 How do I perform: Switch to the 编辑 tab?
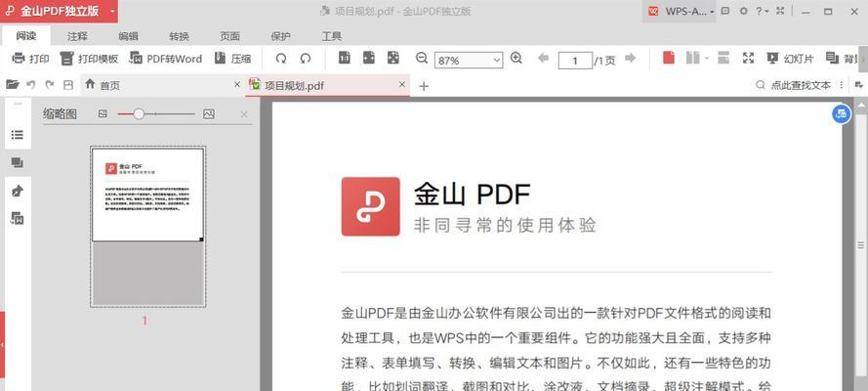point(129,36)
